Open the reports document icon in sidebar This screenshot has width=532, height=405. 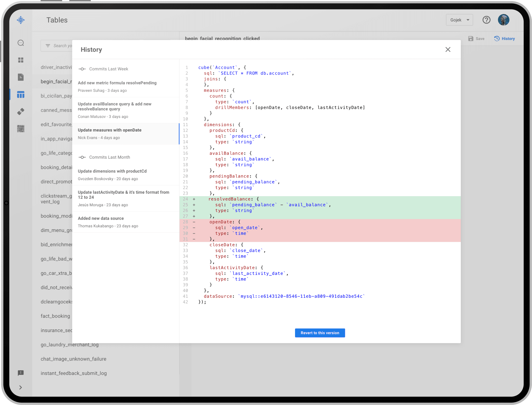[21, 77]
